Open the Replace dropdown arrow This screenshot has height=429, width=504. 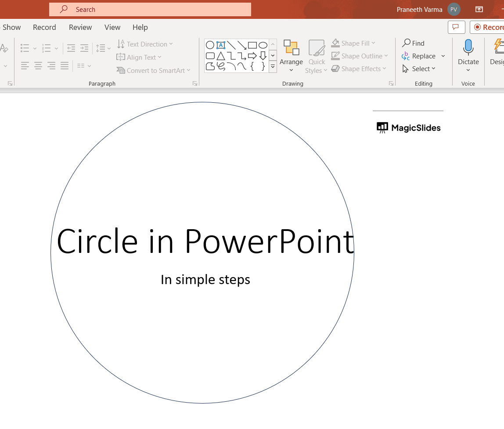pyautogui.click(x=443, y=56)
